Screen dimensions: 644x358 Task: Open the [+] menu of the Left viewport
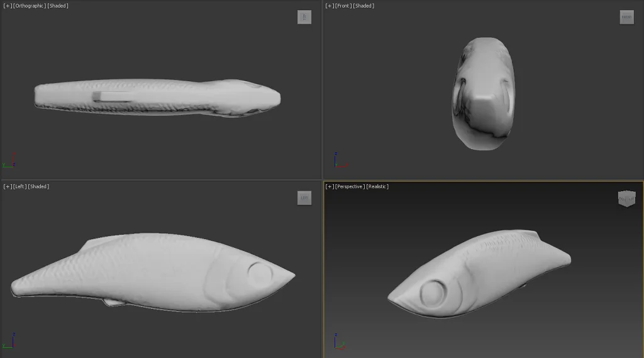coord(7,186)
